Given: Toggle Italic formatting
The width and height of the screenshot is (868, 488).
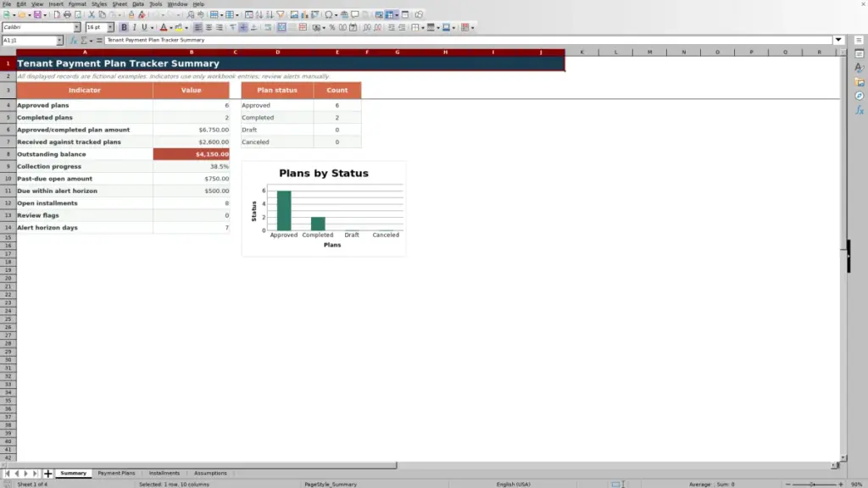Looking at the screenshot, I should pos(135,27).
